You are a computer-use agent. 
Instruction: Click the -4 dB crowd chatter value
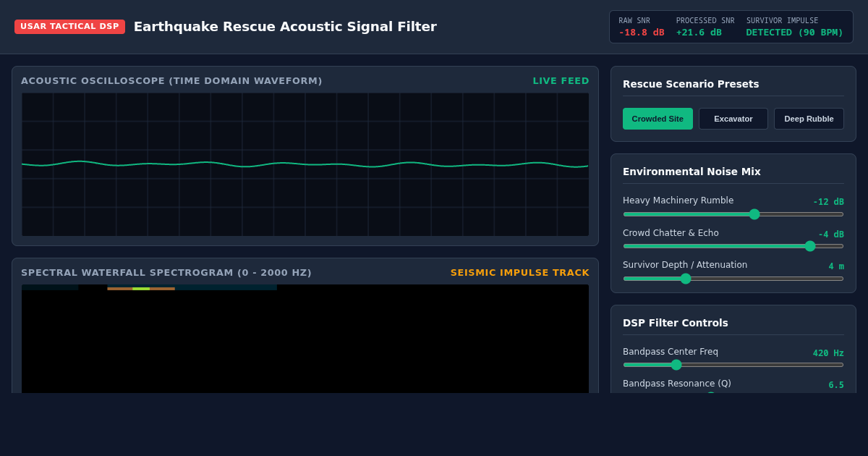pos(831,235)
